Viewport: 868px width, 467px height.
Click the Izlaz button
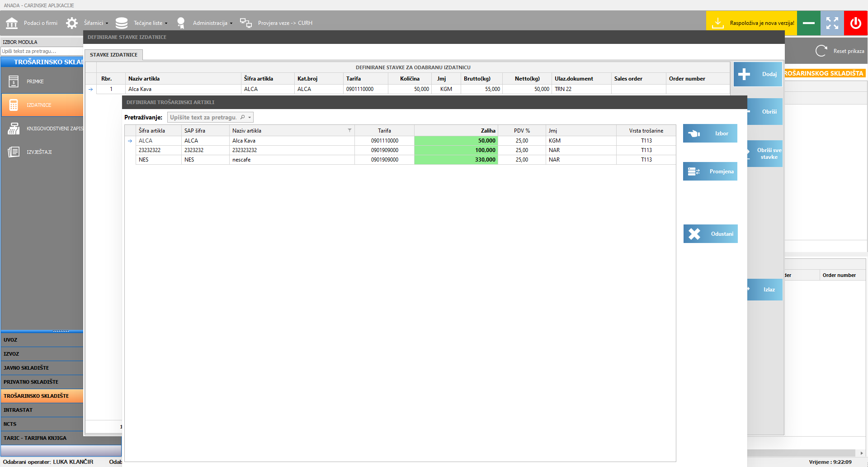(765, 290)
